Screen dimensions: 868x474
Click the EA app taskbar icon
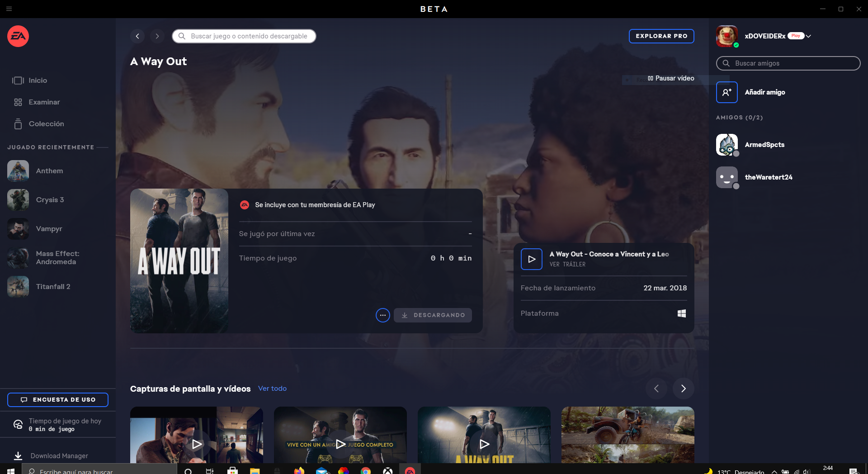point(410,470)
